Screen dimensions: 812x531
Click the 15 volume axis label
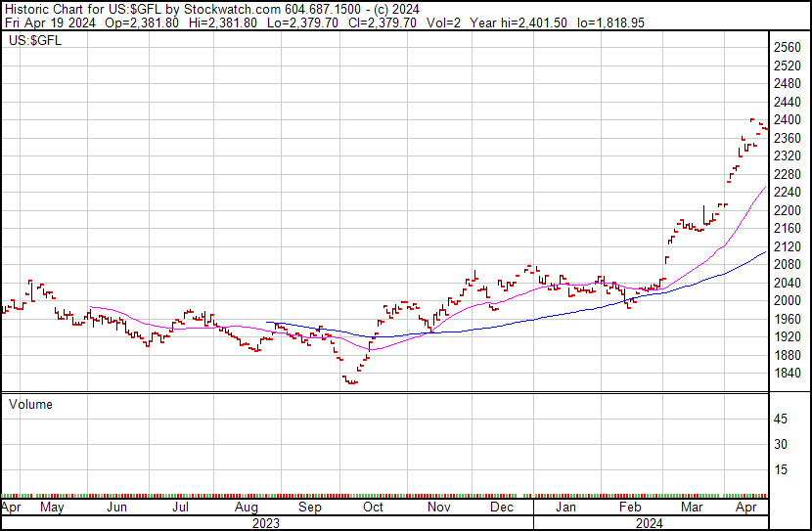click(x=781, y=469)
